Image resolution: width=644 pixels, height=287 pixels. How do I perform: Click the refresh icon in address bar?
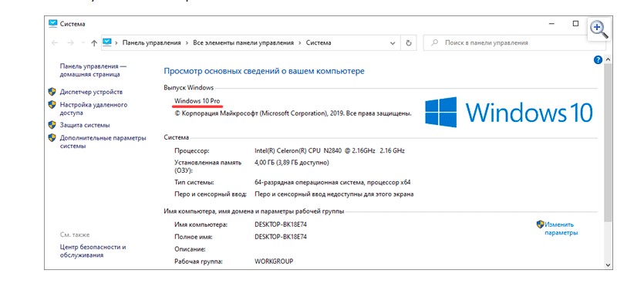click(x=408, y=42)
